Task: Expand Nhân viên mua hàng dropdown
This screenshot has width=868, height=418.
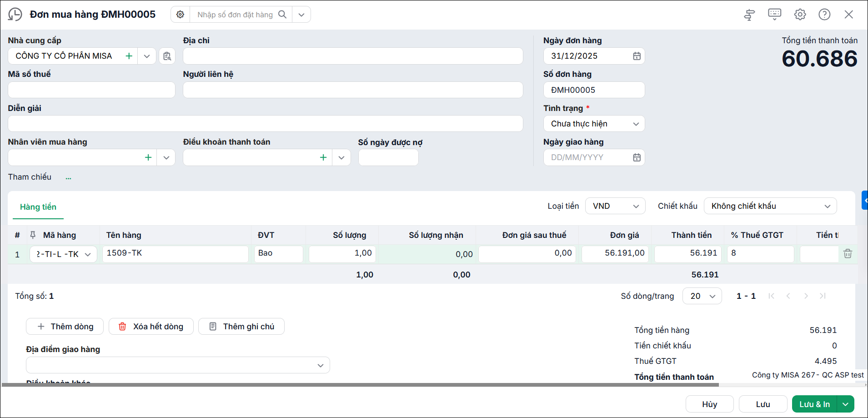Action: 166,157
